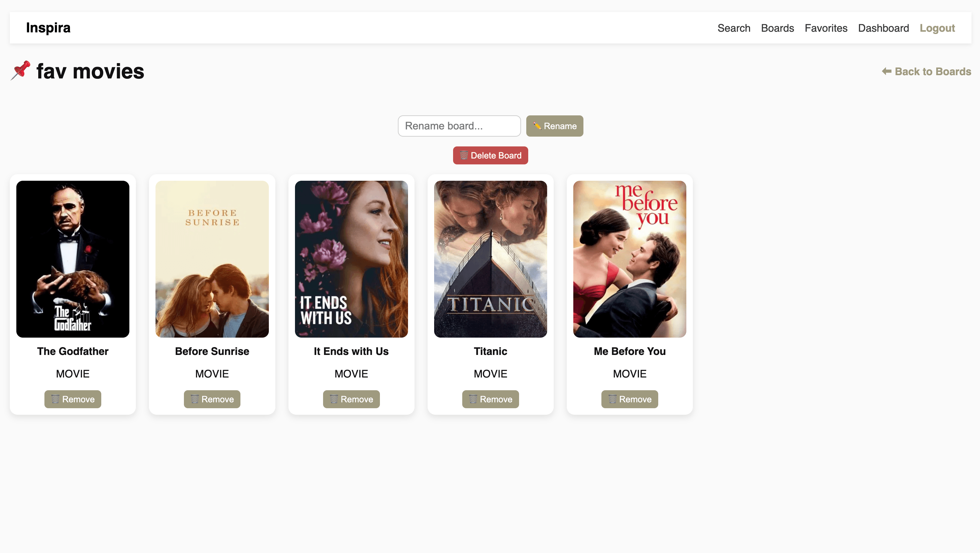Click the trash icon on Delete Board
980x553 pixels.
(x=464, y=155)
